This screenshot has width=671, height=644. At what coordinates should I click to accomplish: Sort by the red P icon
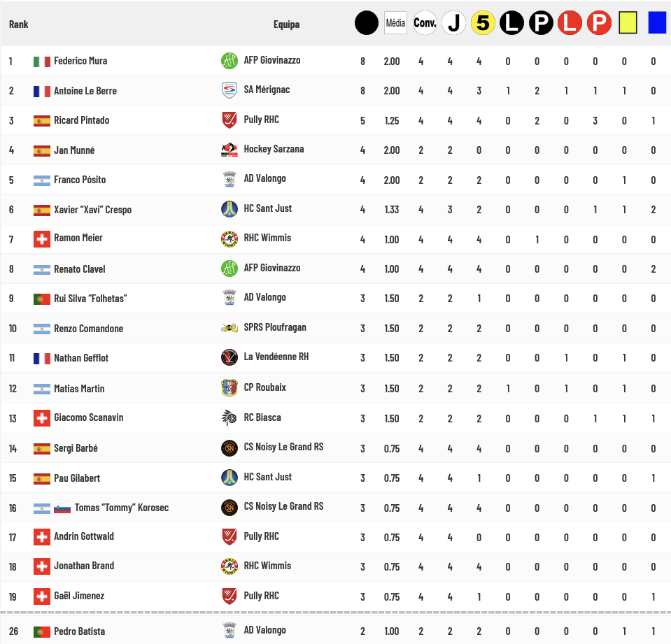599,23
